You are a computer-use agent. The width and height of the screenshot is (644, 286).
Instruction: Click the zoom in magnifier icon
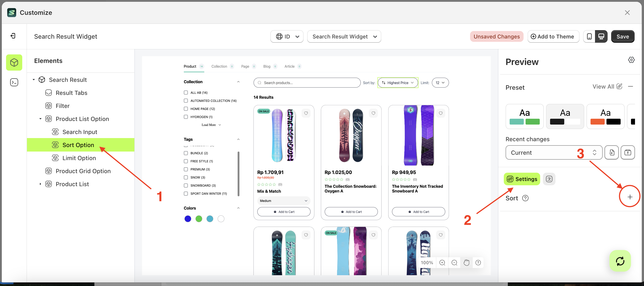(x=442, y=263)
